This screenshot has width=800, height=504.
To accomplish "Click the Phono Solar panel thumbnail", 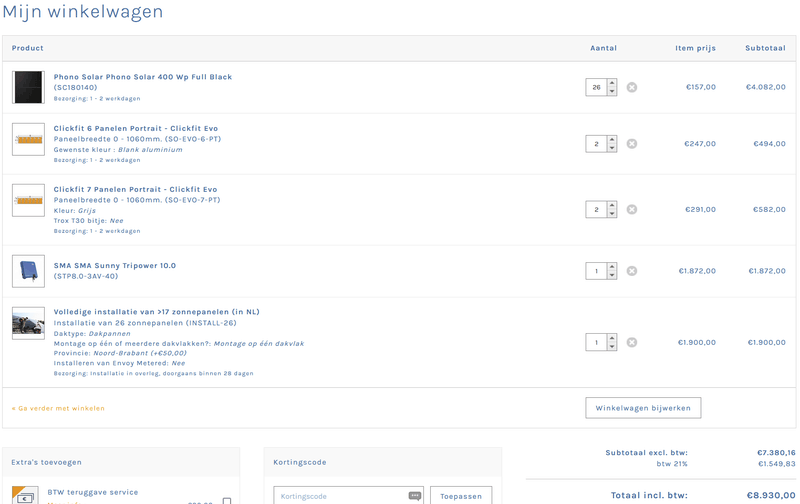I will point(28,87).
